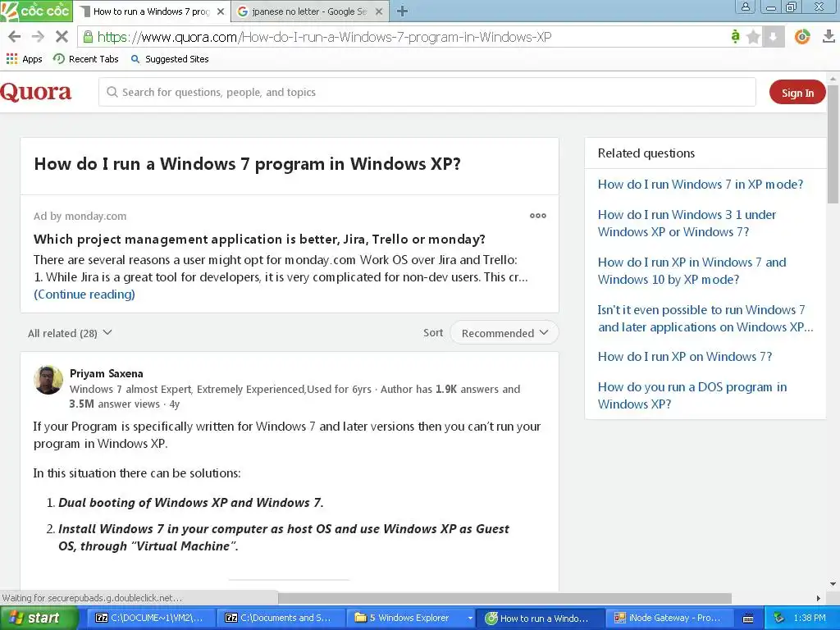840x630 pixels.
Task: Click the scrollbar down arrow
Action: click(833, 583)
